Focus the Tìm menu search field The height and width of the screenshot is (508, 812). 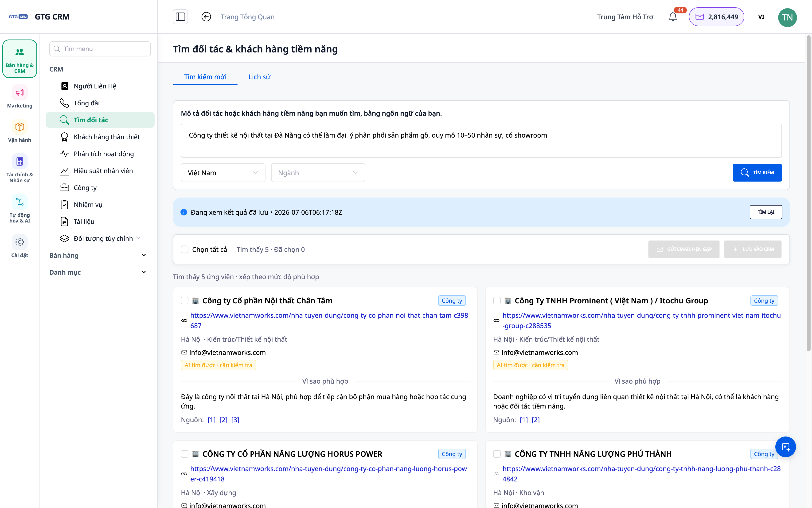pos(100,49)
